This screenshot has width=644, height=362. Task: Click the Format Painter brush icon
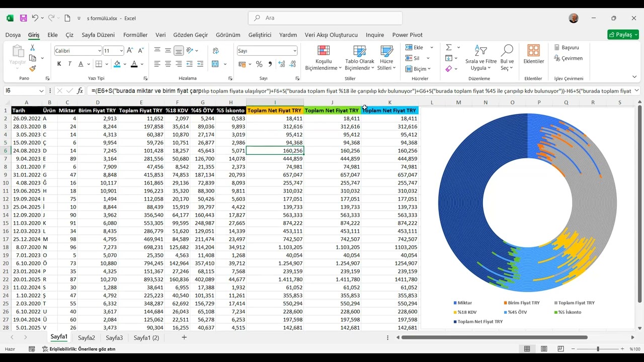pos(32,68)
